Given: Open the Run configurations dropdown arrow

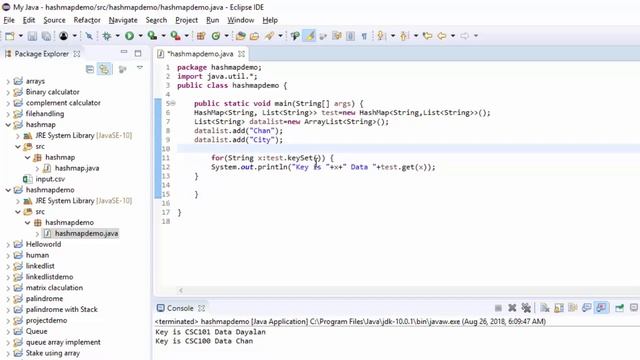Looking at the screenshot, I should click(x=140, y=36).
